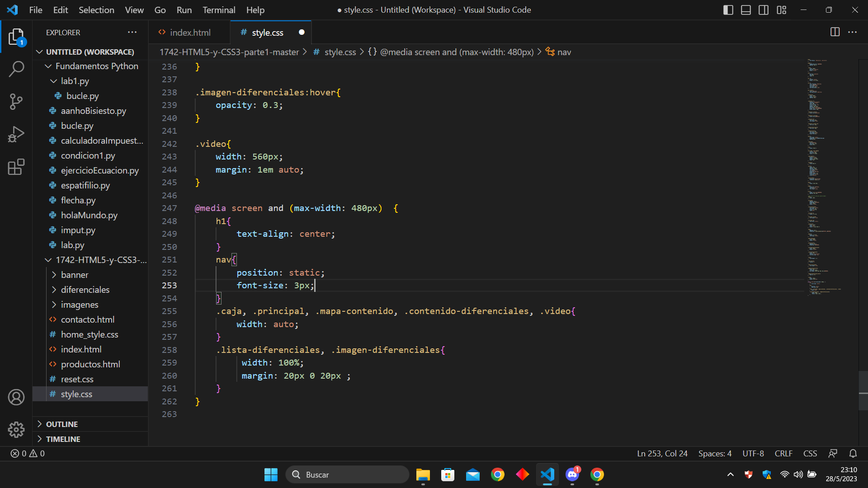Change language mode via CSS status item
Viewport: 868px width, 488px height.
[810, 453]
